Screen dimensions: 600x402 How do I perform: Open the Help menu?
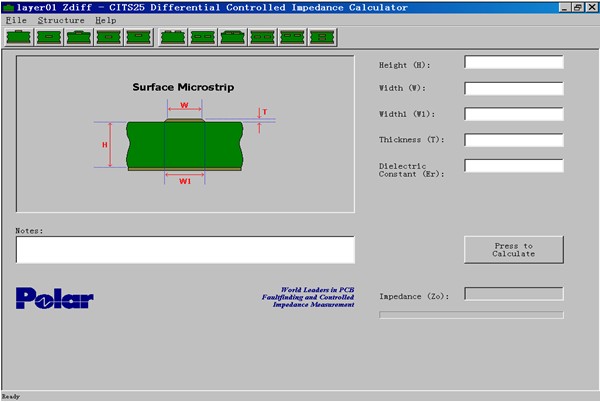[x=106, y=20]
